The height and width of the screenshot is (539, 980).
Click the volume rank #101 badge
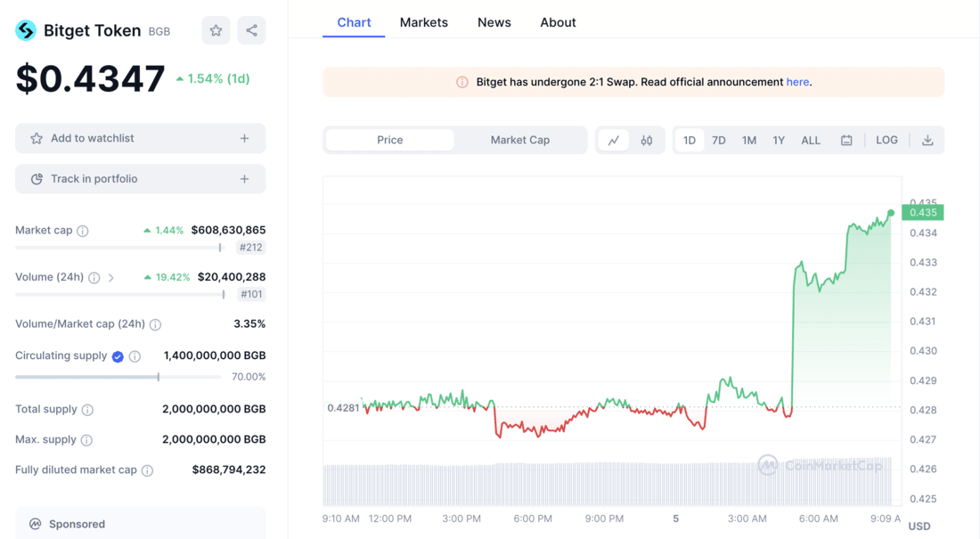(x=251, y=295)
